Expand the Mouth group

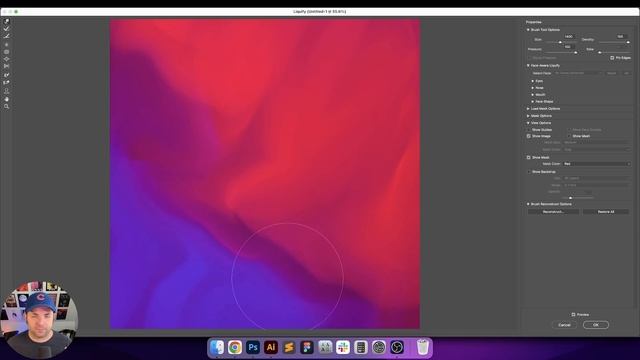click(x=533, y=95)
